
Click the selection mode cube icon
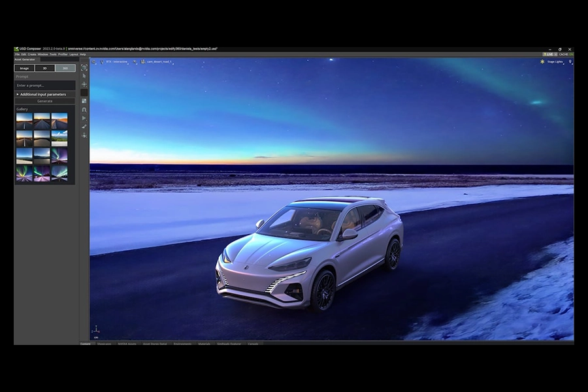84,67
